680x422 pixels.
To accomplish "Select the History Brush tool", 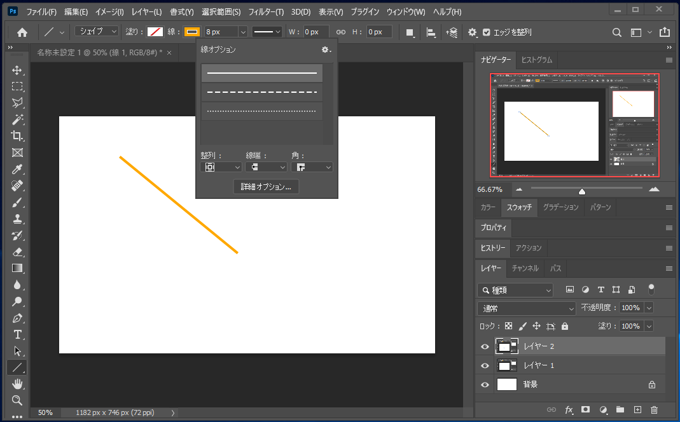I will pyautogui.click(x=17, y=236).
